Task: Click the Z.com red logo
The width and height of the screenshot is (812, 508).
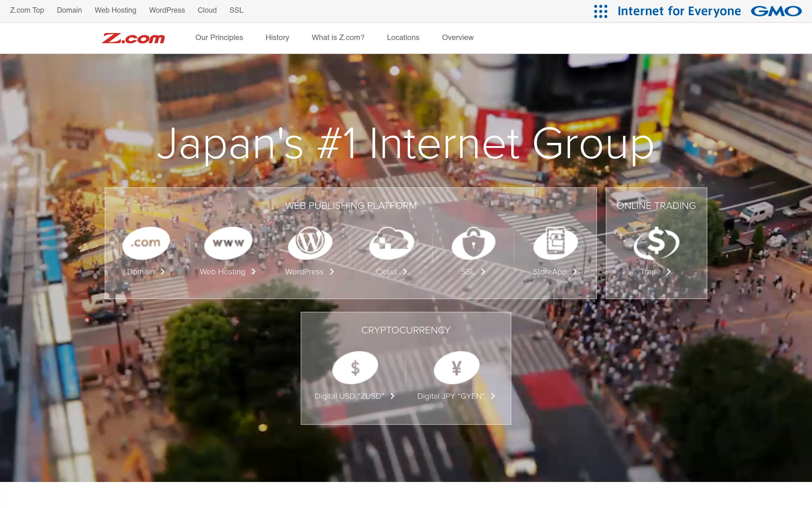Action: [x=133, y=38]
